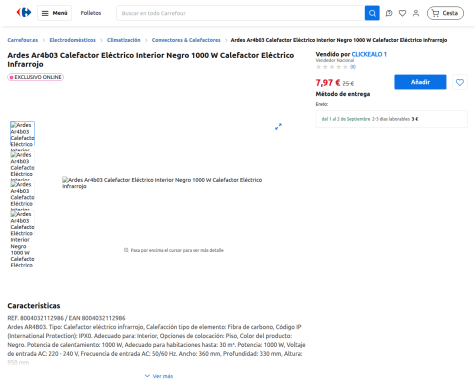
Task: Click the Características heading
Action: 34,306
